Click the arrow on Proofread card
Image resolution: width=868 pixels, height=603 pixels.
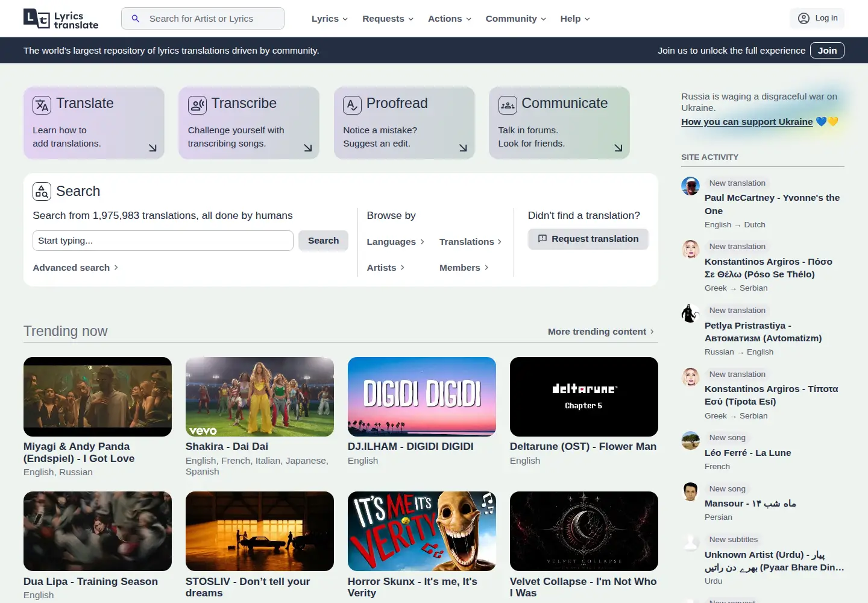point(463,148)
